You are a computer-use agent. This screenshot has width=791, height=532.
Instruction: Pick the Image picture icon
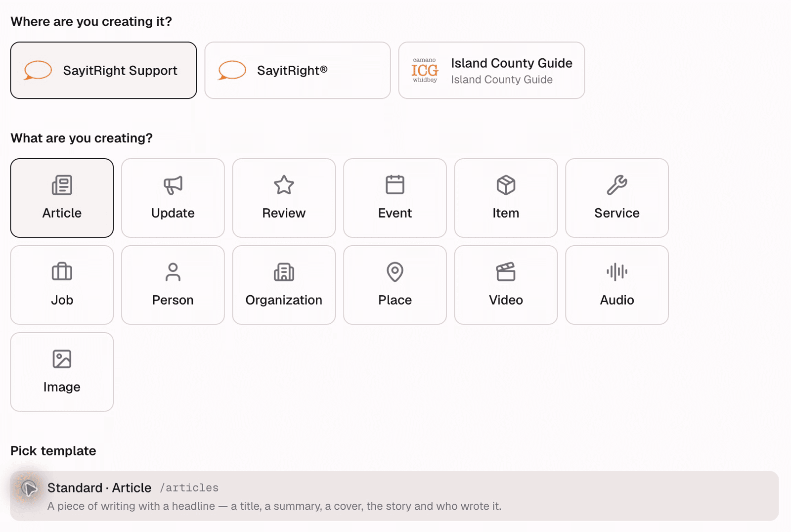[62, 359]
